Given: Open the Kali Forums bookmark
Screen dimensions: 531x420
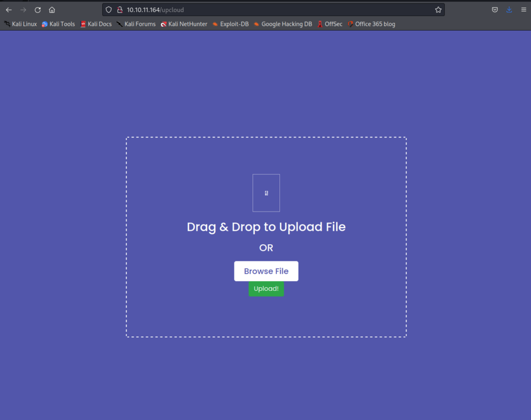Looking at the screenshot, I should 136,24.
